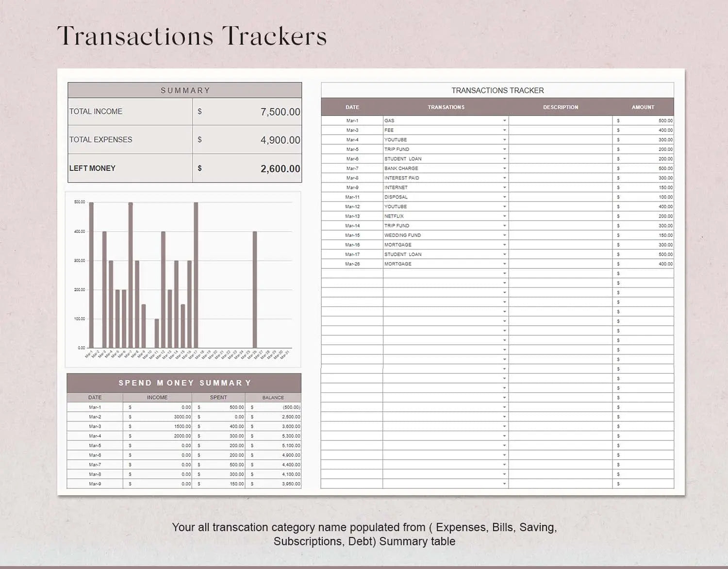
Task: Select the SPEND MONEY SUMMARY header
Action: pos(184,383)
